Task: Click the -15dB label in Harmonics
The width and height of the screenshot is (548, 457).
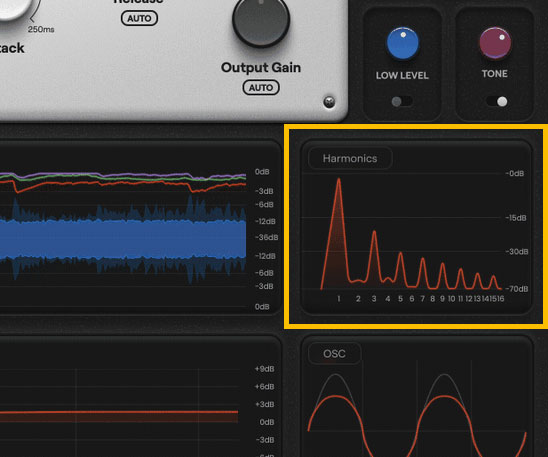Action: tap(516, 218)
